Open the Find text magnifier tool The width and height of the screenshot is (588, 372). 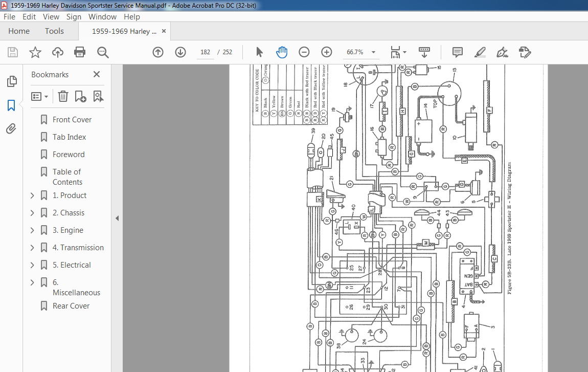pos(103,52)
